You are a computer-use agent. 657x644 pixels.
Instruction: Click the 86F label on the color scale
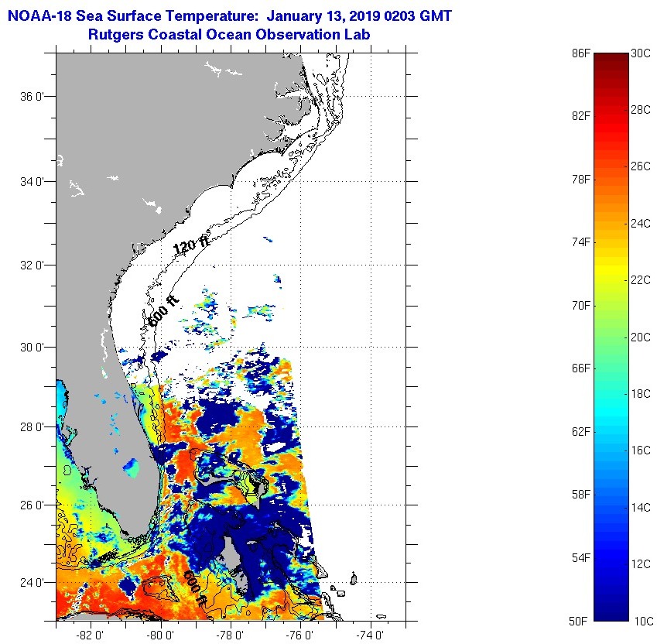click(581, 53)
